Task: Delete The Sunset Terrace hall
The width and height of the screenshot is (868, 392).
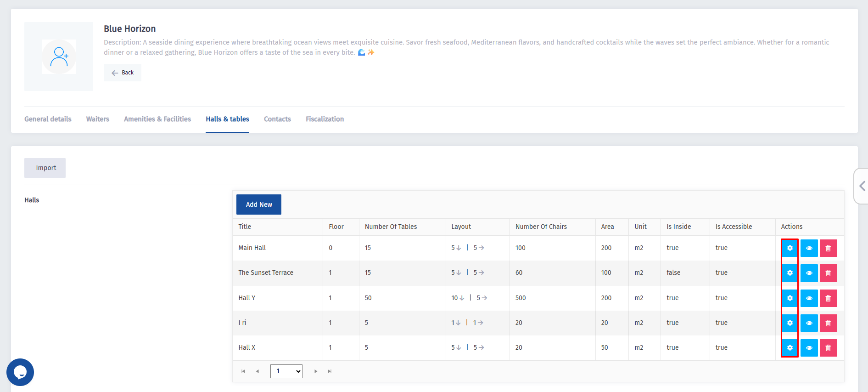Action: click(828, 273)
